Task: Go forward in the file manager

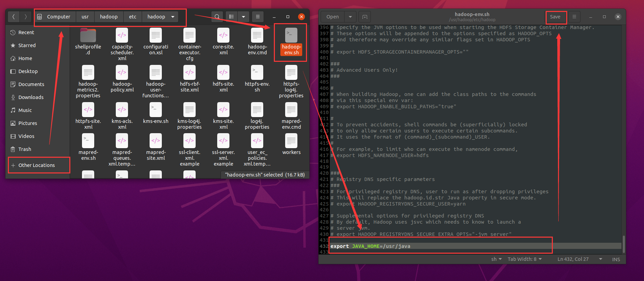Action: coord(26,17)
